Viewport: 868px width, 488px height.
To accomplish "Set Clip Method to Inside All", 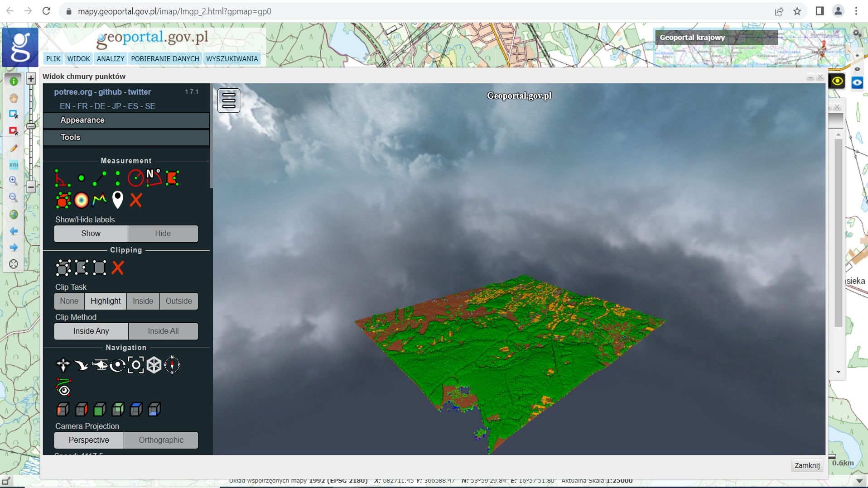I will (x=163, y=331).
